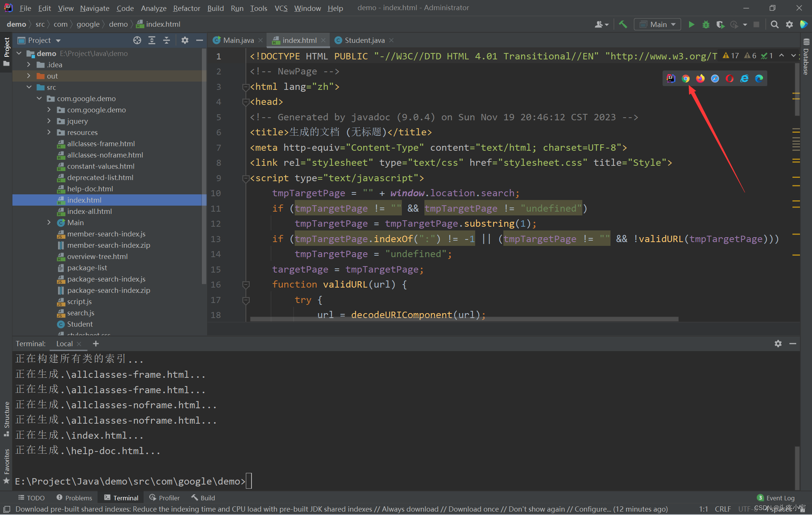Viewport: 812px width, 515px height.
Task: Open file in Firefox browser icon
Action: point(700,79)
